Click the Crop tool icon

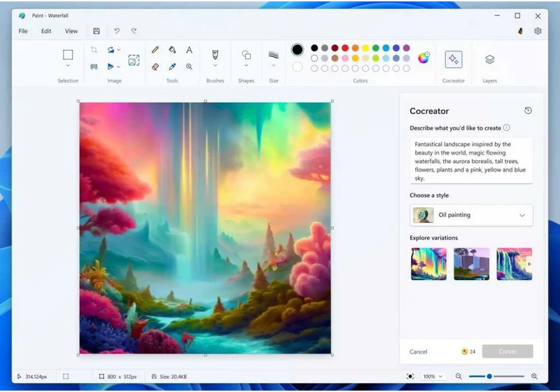click(94, 50)
